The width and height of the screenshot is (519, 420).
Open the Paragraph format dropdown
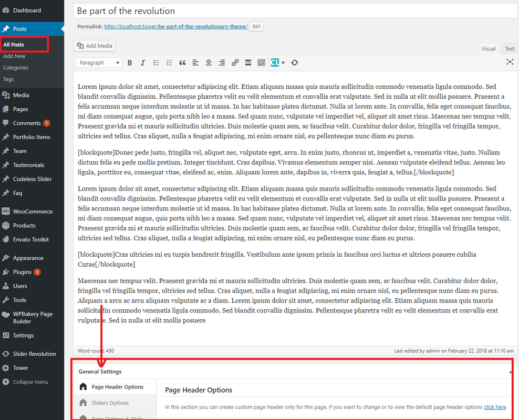99,62
